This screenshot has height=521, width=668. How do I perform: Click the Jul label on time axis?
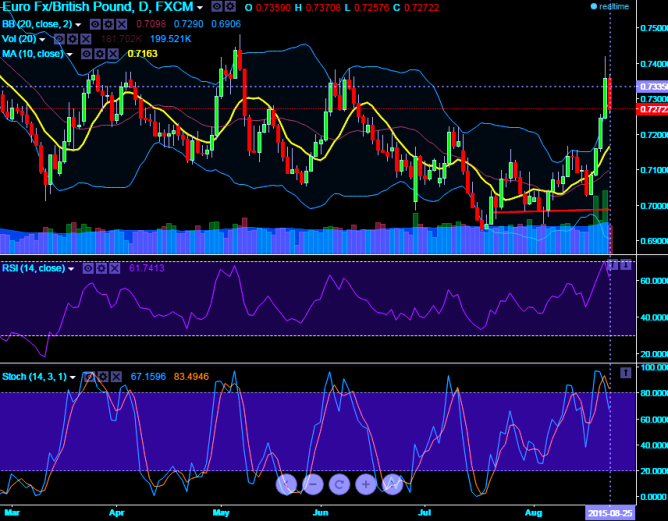424,512
